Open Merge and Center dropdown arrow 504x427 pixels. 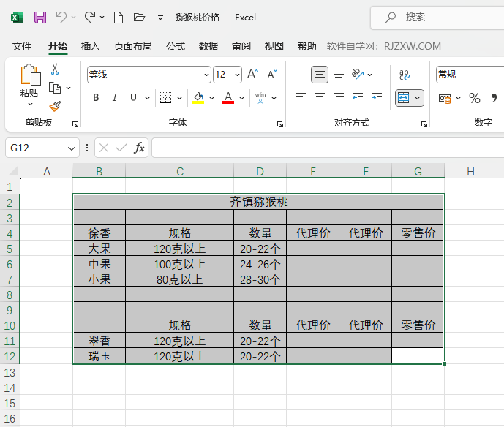(x=417, y=98)
